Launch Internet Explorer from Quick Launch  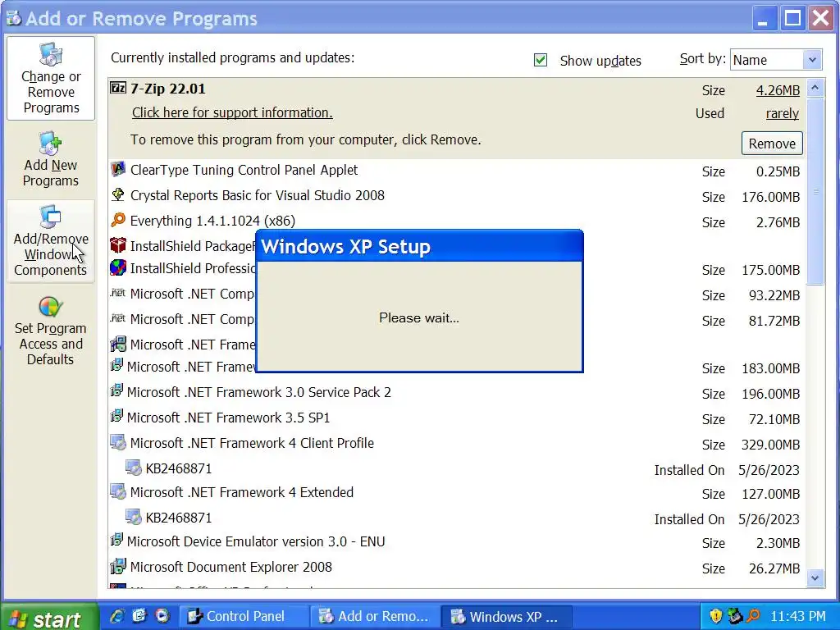(x=116, y=616)
